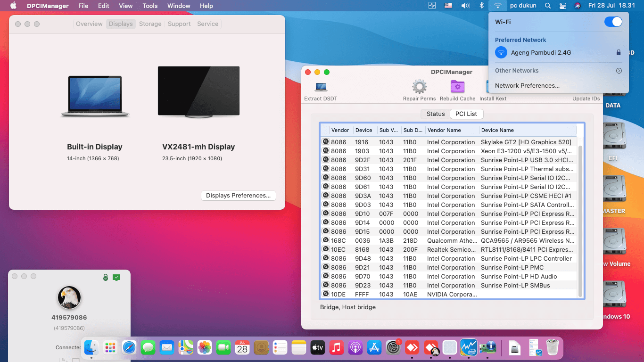
Task: Open the Apple menu
Action: 13,6
